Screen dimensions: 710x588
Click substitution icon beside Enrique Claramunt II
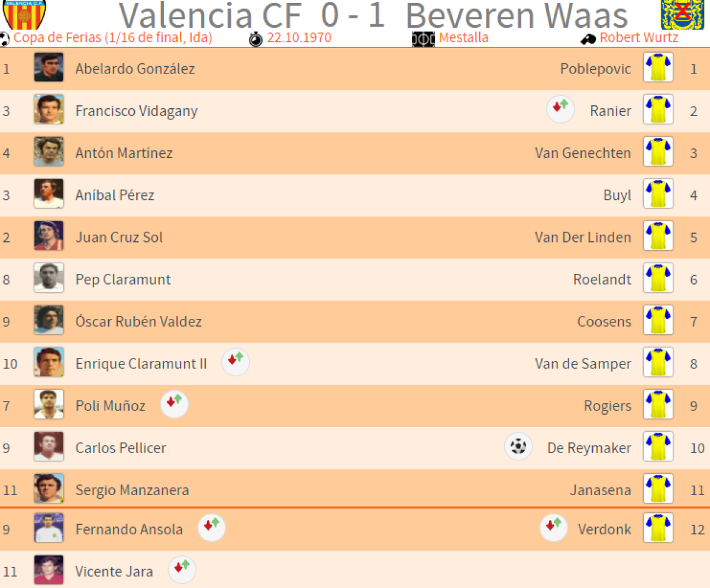pos(235,362)
